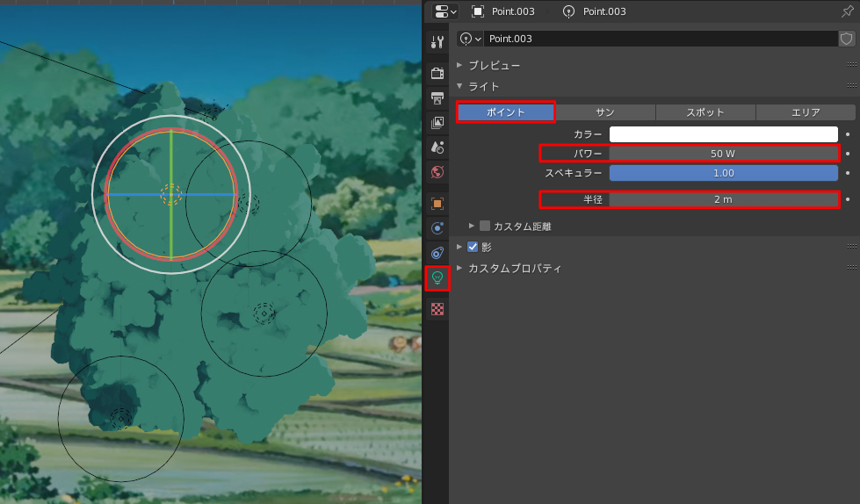Enable the カスタム距離 checkbox

(x=485, y=226)
